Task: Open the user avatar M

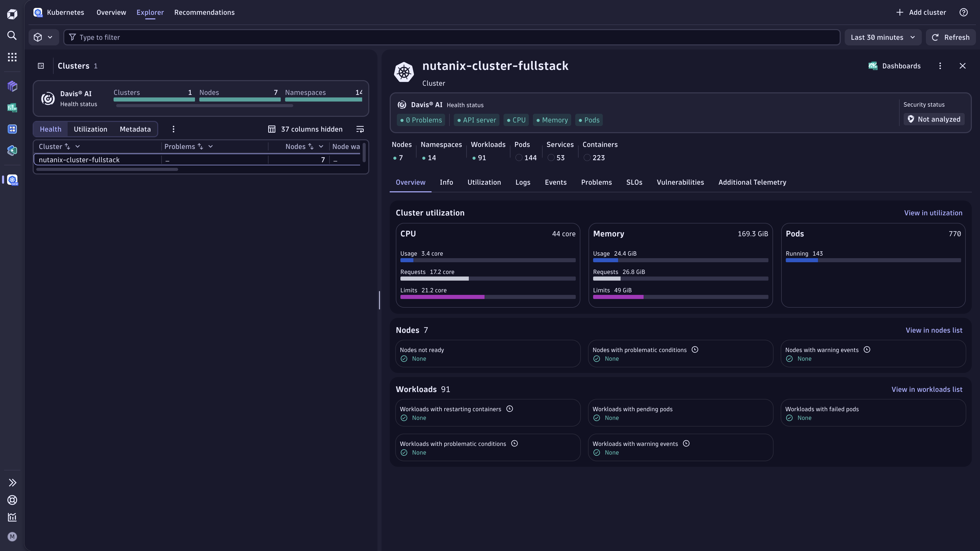Action: pyautogui.click(x=12, y=536)
